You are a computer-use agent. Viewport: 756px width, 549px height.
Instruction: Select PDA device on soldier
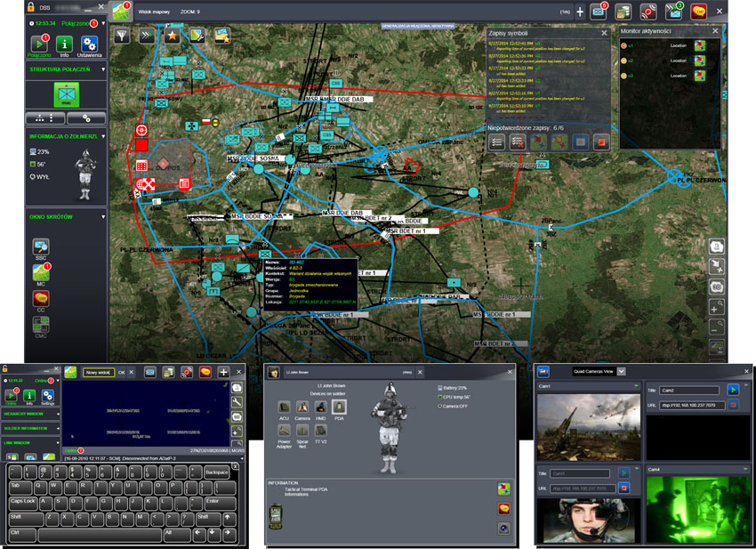339,408
